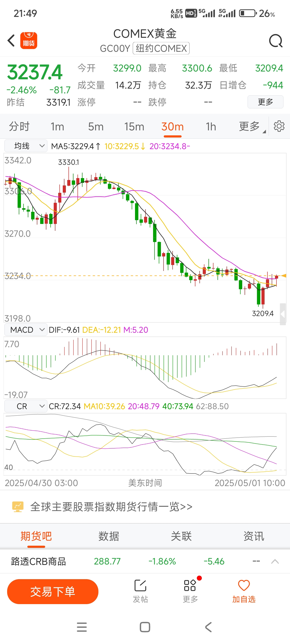The image size is (290, 644).
Task: Tap the 更多 grid icon in bottom bar
Action: [190, 586]
